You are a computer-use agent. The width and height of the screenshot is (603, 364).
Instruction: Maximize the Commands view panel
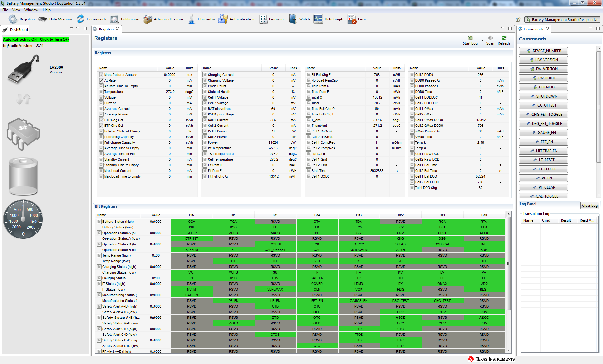(598, 29)
